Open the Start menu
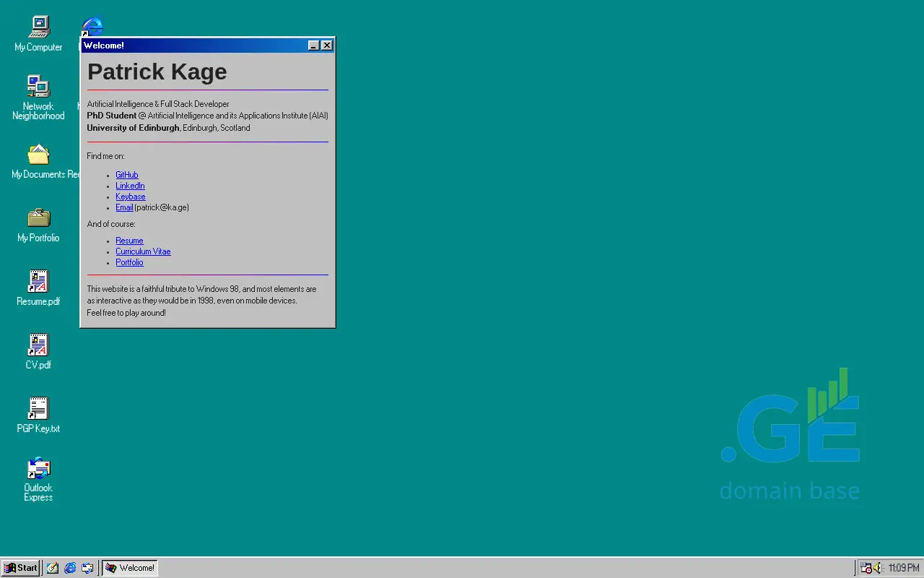Image resolution: width=924 pixels, height=578 pixels. (x=20, y=568)
